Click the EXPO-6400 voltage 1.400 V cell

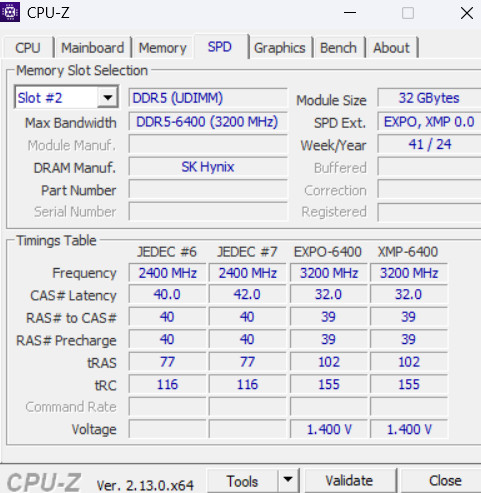[x=329, y=429]
